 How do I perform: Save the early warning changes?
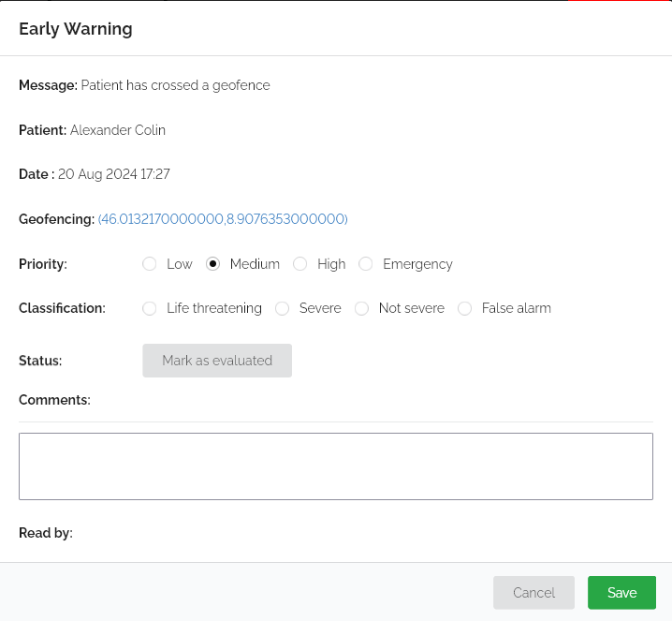[621, 593]
